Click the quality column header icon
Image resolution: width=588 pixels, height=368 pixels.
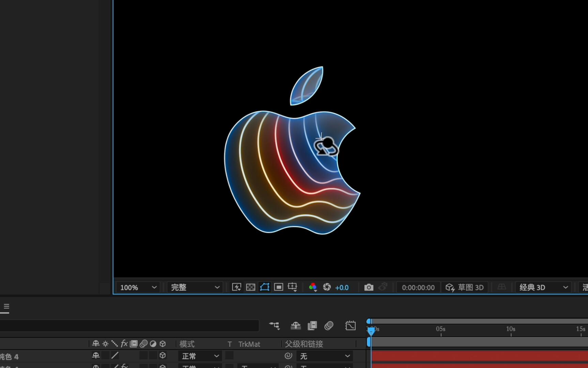pyautogui.click(x=115, y=343)
